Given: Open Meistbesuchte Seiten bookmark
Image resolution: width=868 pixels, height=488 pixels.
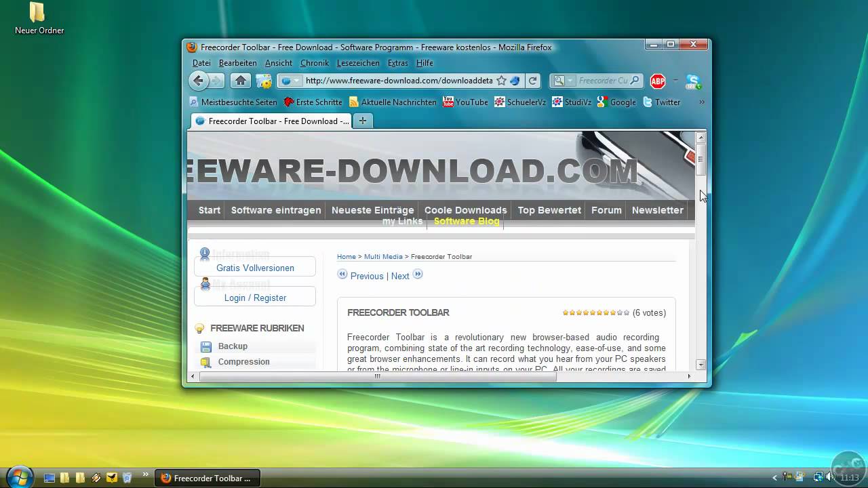Looking at the screenshot, I should click(x=233, y=102).
